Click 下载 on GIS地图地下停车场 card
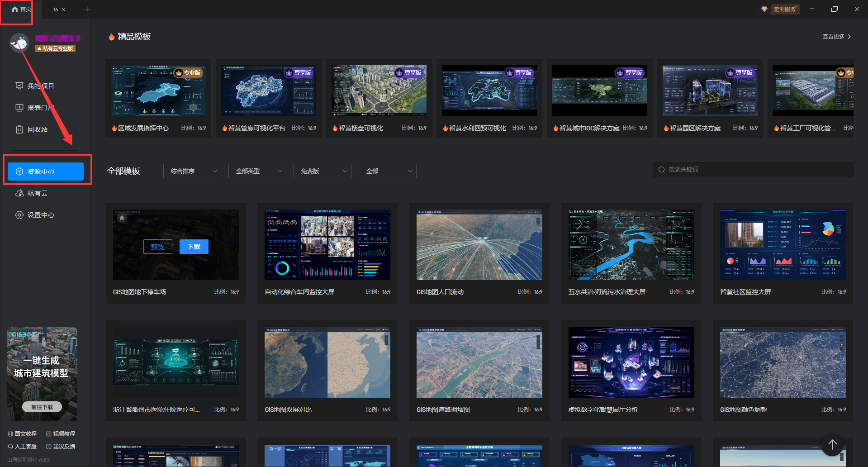868x467 pixels. click(194, 247)
